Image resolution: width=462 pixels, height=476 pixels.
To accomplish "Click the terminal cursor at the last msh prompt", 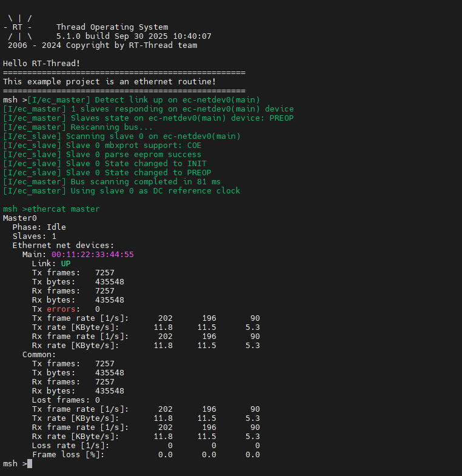I will coord(30,464).
